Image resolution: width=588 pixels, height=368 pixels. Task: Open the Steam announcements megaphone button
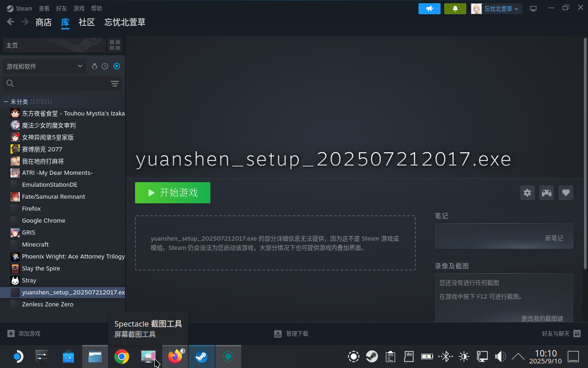coord(430,9)
